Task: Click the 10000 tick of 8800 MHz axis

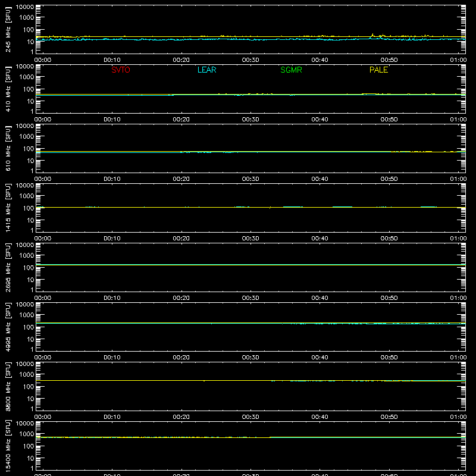Action: coord(25,364)
